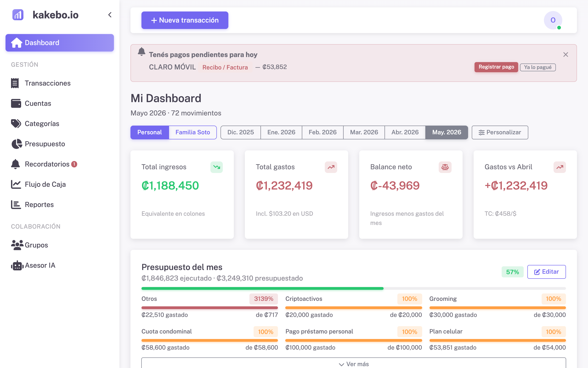This screenshot has height=368, width=588.
Task: Click the sliders icon on Personalizar
Action: coord(482,132)
